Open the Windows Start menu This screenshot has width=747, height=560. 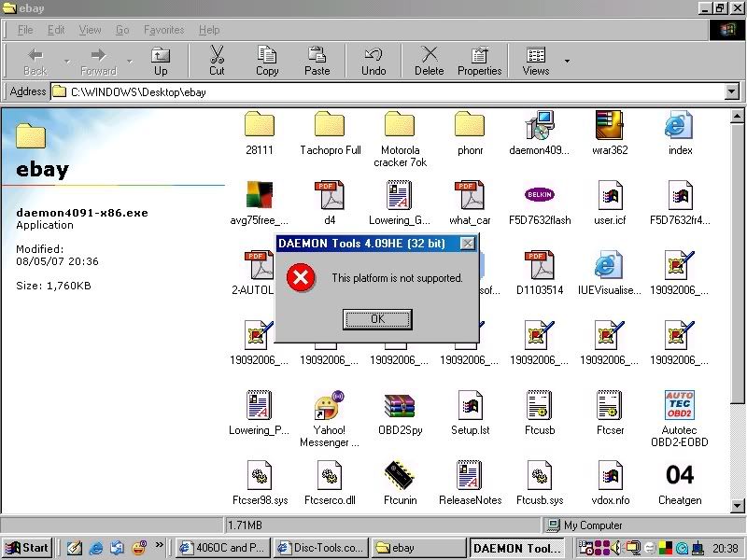coord(27,548)
